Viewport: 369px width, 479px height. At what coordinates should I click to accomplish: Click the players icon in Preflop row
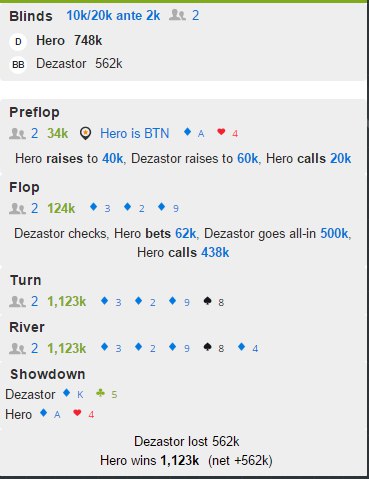pyautogui.click(x=17, y=134)
